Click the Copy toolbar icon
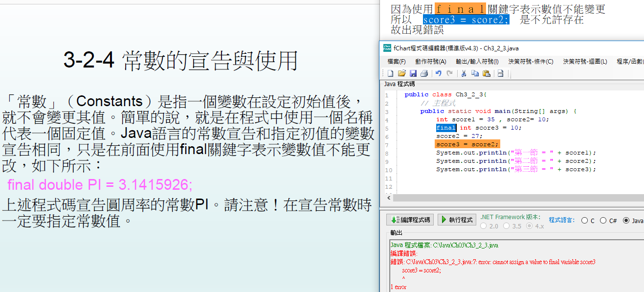644x292 pixels. point(475,73)
